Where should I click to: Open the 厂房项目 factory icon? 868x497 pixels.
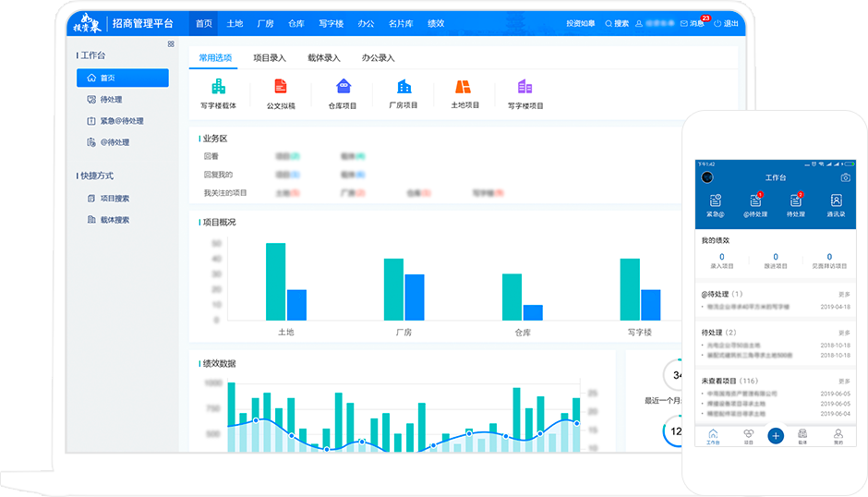404,87
